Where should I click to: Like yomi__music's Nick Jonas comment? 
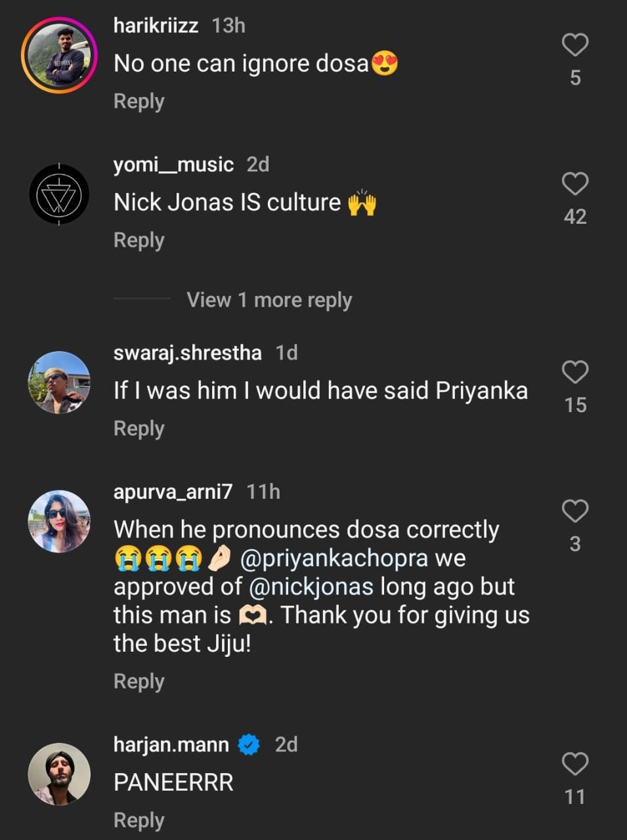point(575,184)
